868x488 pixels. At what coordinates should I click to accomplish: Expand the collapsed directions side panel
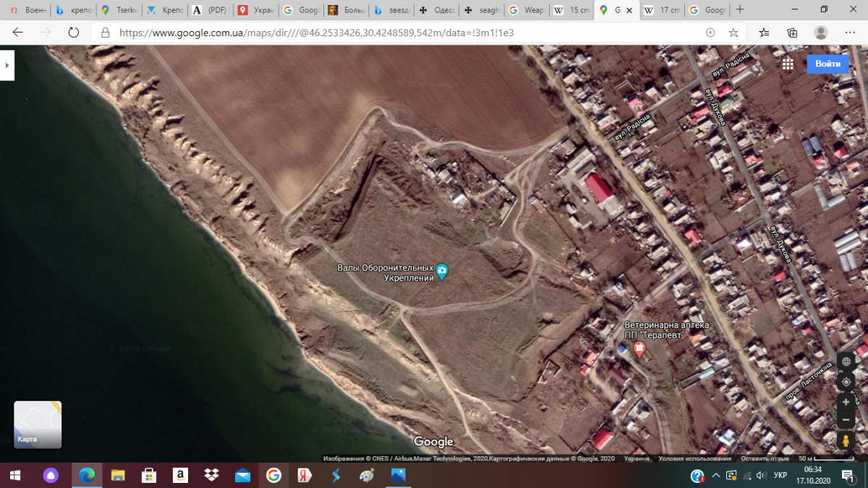7,65
